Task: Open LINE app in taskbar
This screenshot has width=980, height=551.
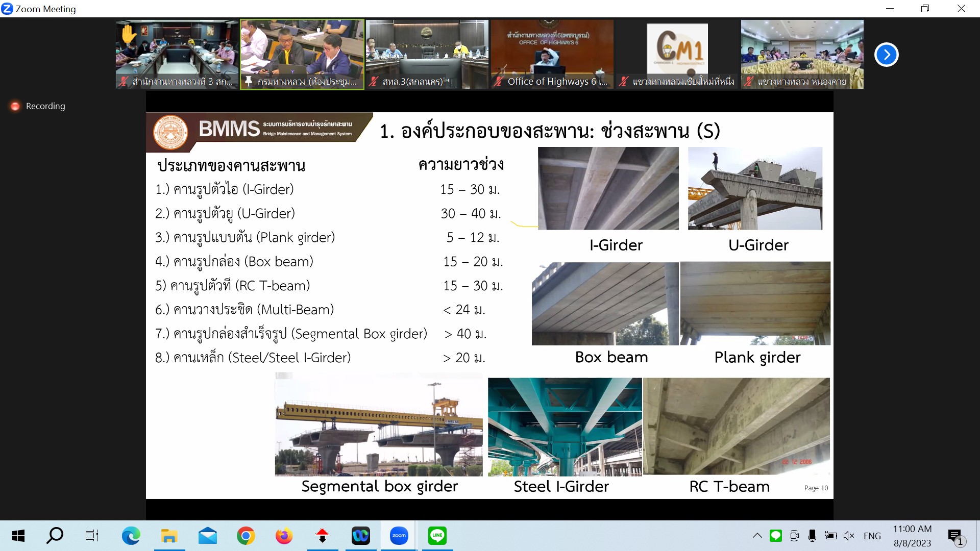Action: pos(437,536)
